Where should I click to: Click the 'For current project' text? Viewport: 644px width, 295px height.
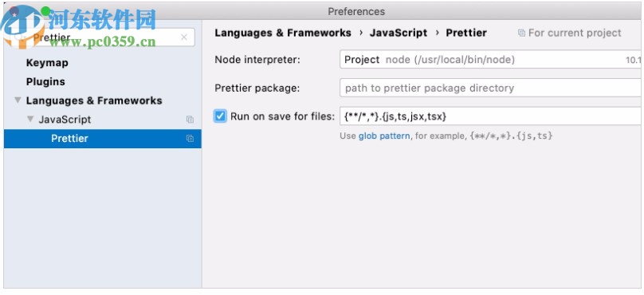point(575,33)
